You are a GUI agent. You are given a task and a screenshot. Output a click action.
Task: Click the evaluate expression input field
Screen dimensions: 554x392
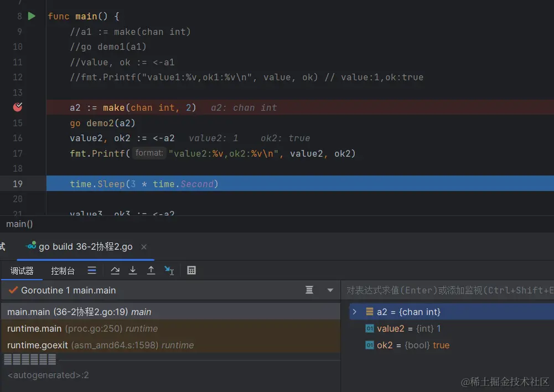pyautogui.click(x=448, y=290)
